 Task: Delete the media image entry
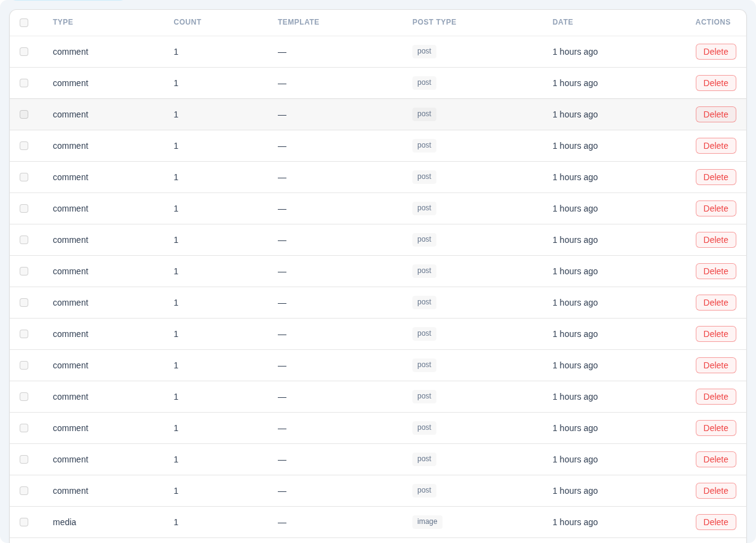tap(715, 522)
